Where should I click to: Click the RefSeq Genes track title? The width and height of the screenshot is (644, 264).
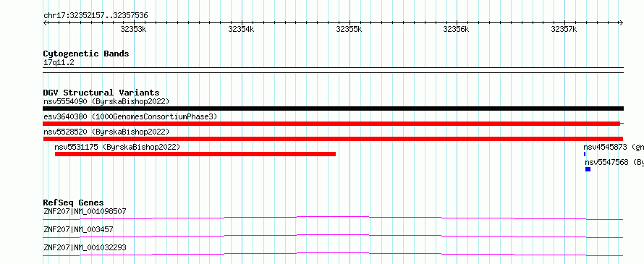coord(73,203)
